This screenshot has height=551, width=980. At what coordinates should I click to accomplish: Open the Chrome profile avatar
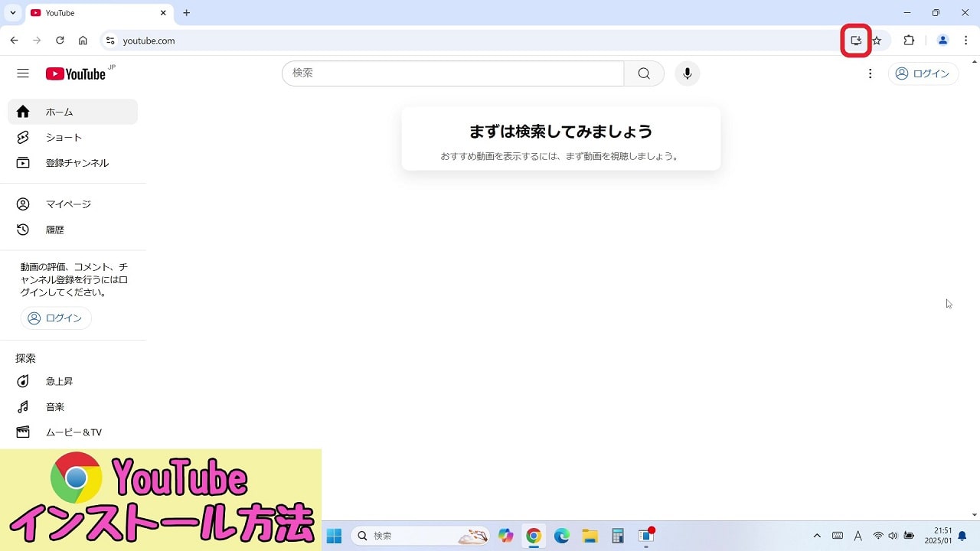[x=943, y=41]
